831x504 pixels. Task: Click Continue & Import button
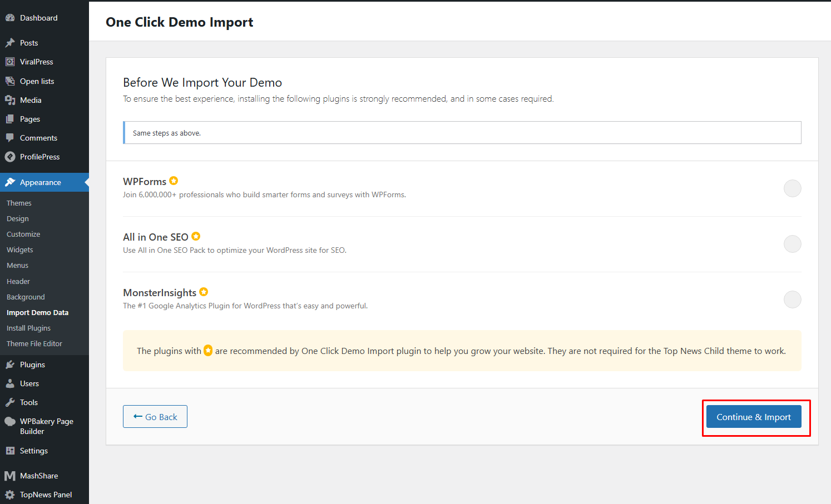coord(754,417)
